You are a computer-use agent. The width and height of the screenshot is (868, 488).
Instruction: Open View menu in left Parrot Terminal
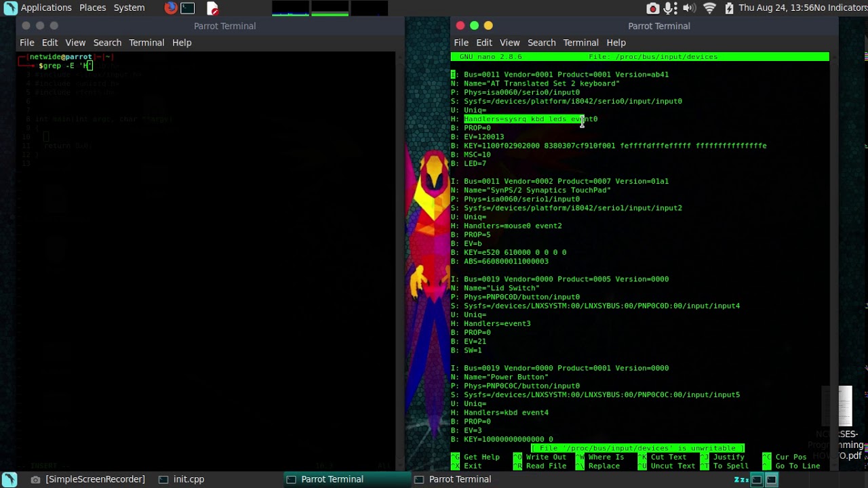(x=75, y=43)
